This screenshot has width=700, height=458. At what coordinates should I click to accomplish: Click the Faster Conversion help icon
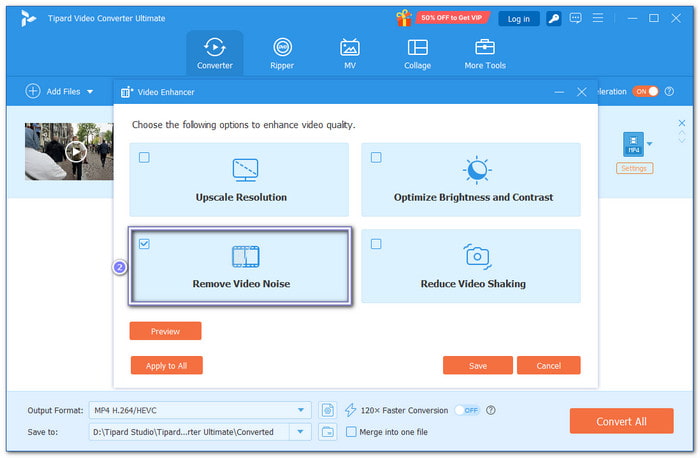(491, 410)
